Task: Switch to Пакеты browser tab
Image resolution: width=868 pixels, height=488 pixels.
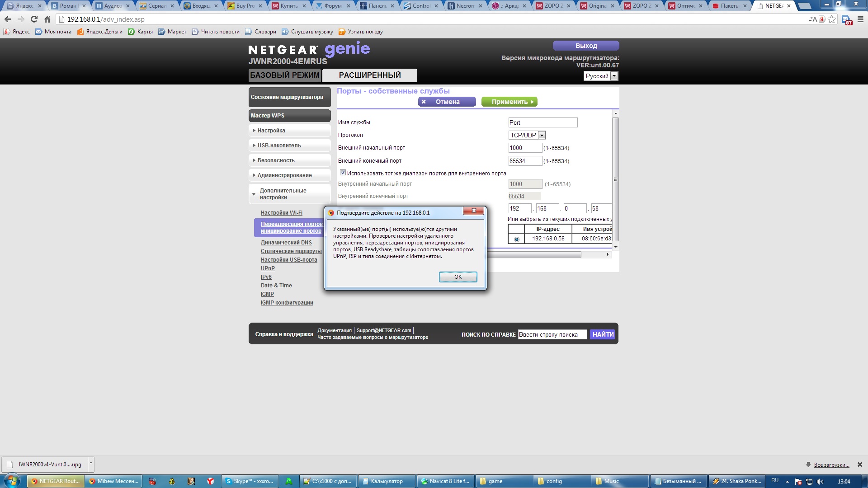Action: pyautogui.click(x=729, y=6)
